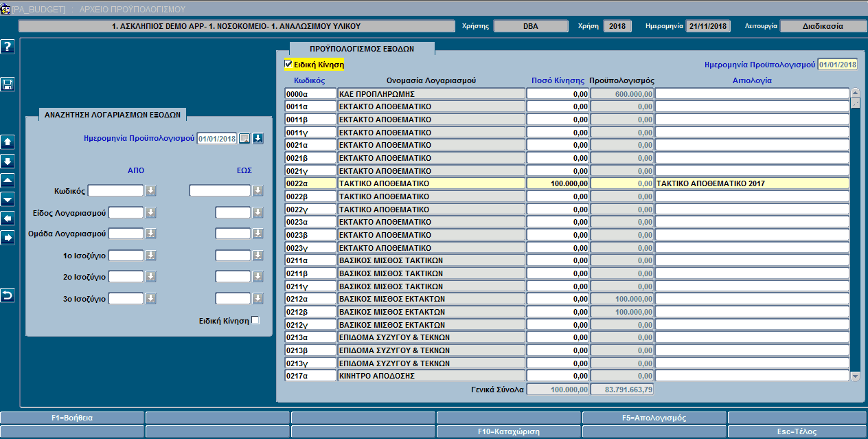This screenshot has height=439, width=868.
Task: Uncheck yellow Ειδική Κίνηση checkbox above table
Action: coord(288,64)
